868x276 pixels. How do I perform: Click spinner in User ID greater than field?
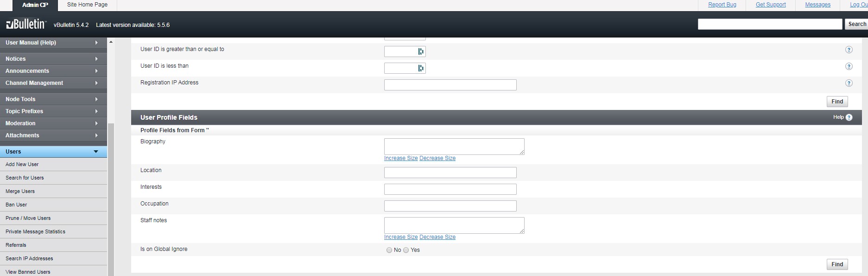tap(421, 51)
